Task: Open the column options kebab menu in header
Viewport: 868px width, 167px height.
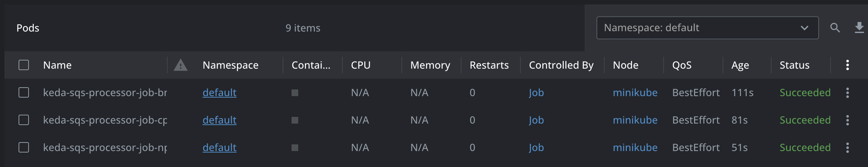Action: click(848, 65)
